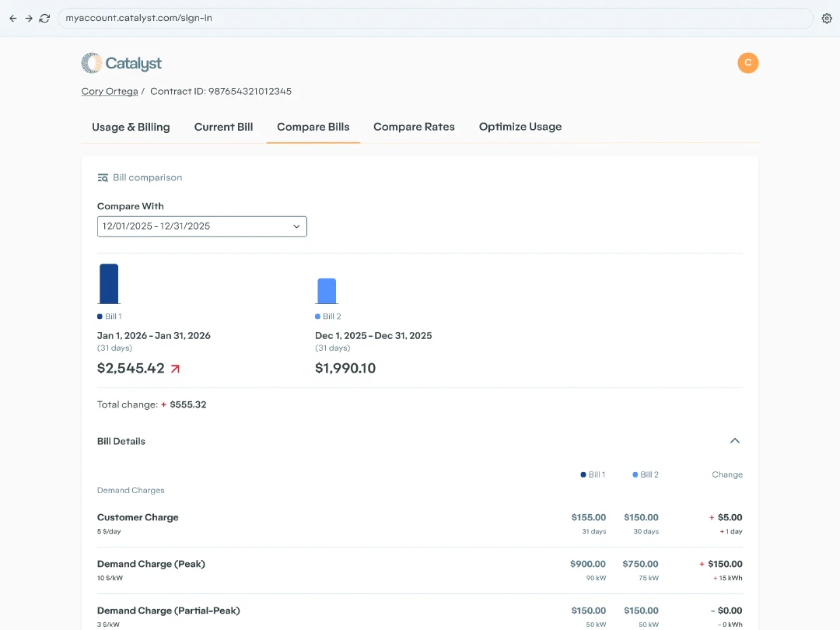Open the Current Bill tab
Image resolution: width=840 pixels, height=630 pixels.
[223, 127]
